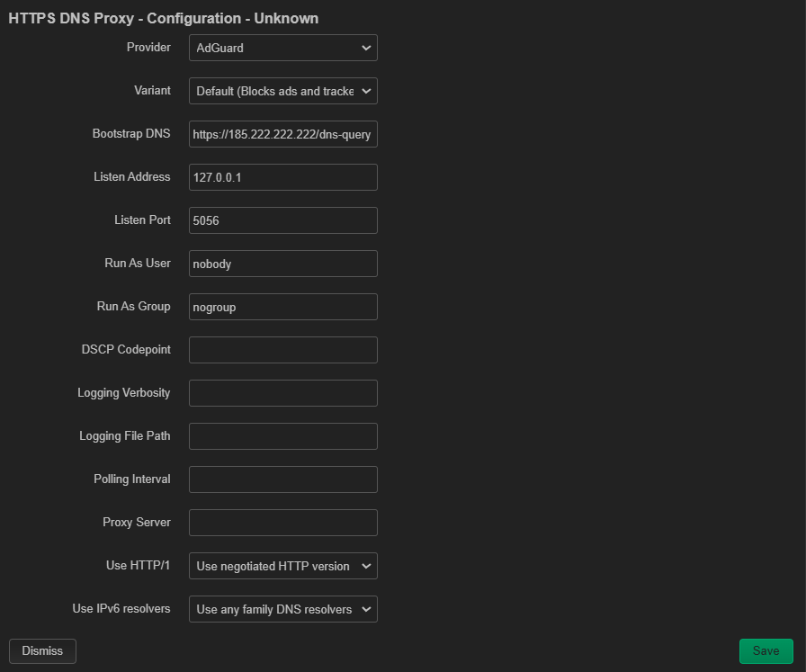
Task: Click the Bootstrap DNS input field
Action: pyautogui.click(x=282, y=134)
